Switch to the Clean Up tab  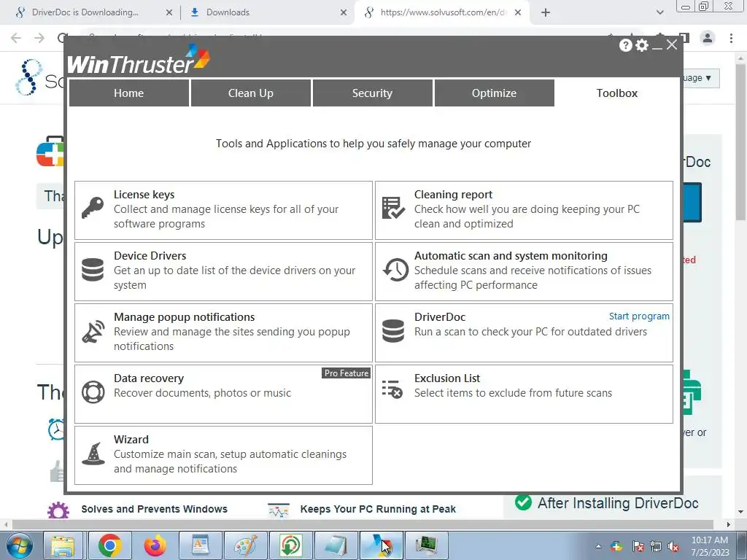pyautogui.click(x=251, y=93)
